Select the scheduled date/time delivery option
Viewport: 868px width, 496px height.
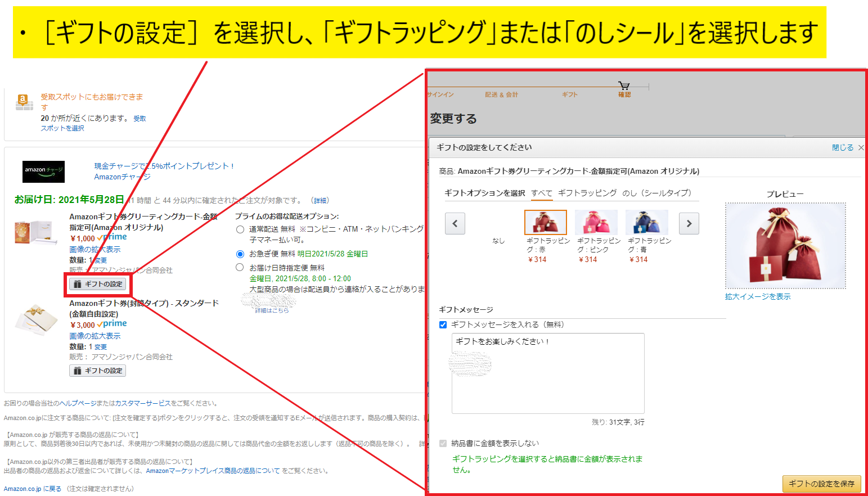pos(240,268)
